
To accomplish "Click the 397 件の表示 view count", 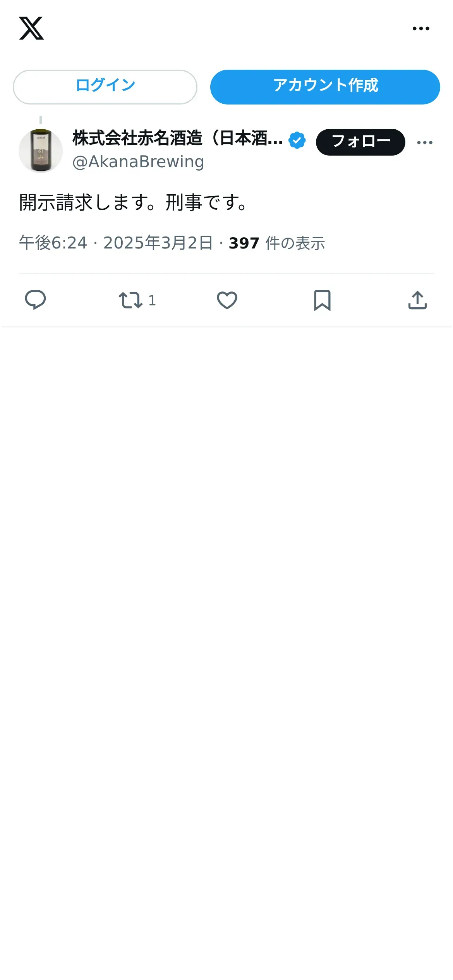I will tap(277, 243).
